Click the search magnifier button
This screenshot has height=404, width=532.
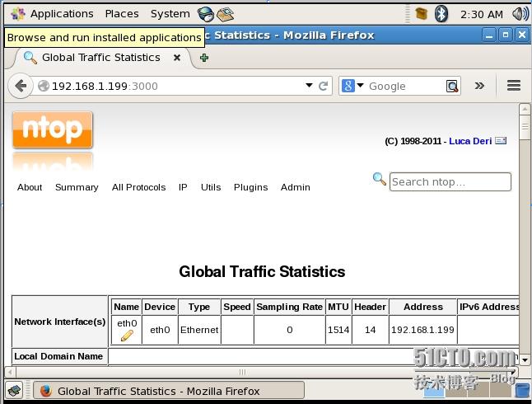tap(452, 87)
